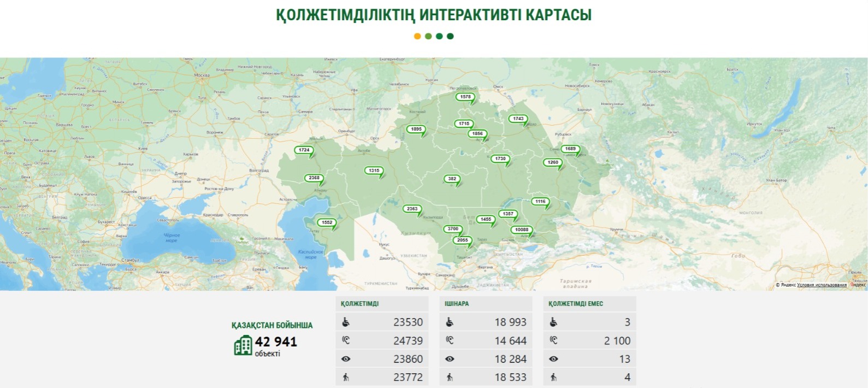Click the marker showing 1357
Image resolution: width=868 pixels, height=388 pixels.
(x=508, y=214)
